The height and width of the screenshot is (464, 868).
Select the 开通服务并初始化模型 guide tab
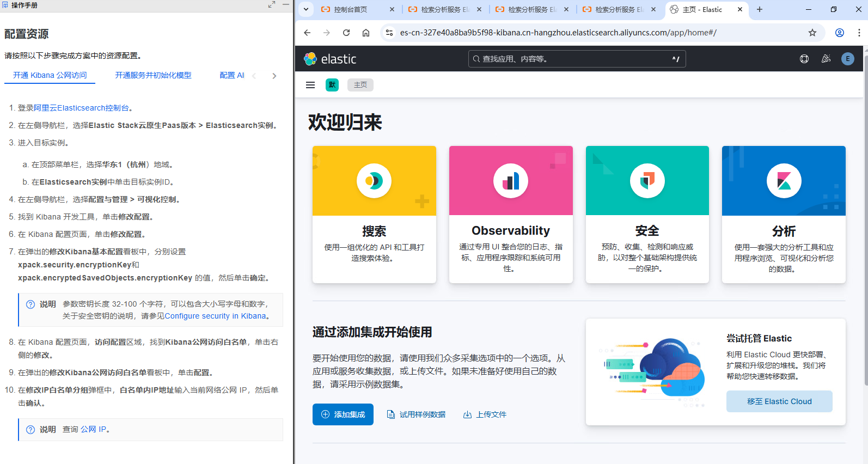coord(153,75)
